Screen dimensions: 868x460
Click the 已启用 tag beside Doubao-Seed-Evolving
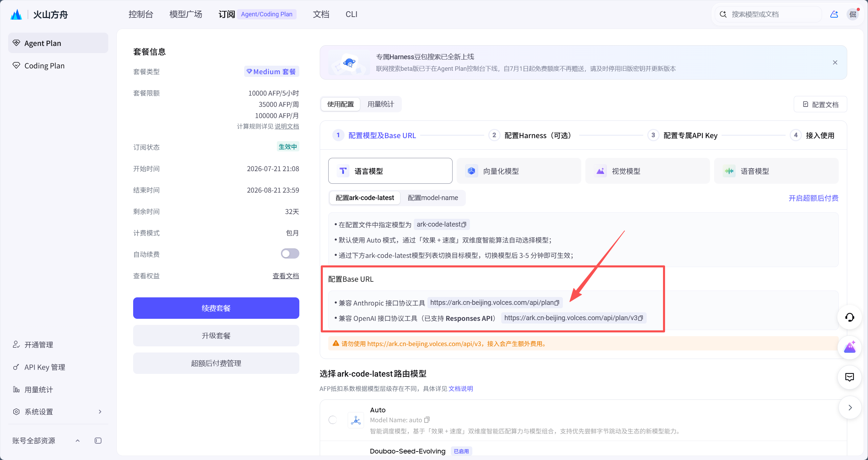tap(461, 451)
